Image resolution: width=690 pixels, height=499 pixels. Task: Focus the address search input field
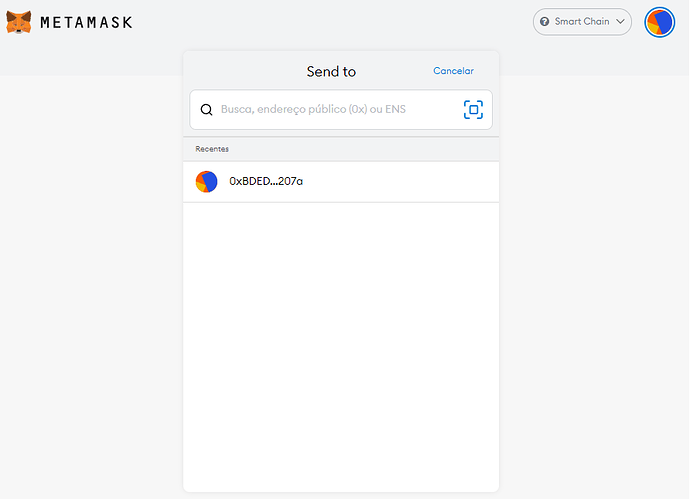(330, 110)
